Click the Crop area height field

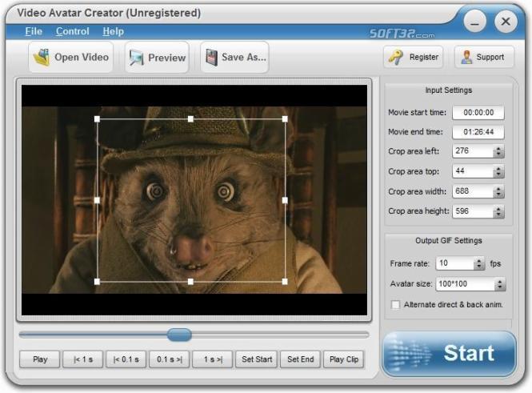[473, 211]
